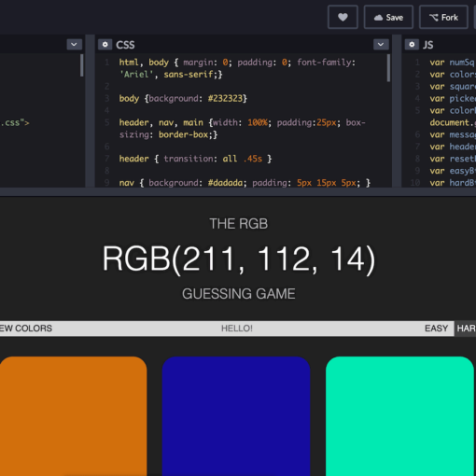The height and width of the screenshot is (476, 476).
Task: Click CSS line 7 header transition rule
Action: point(196,159)
